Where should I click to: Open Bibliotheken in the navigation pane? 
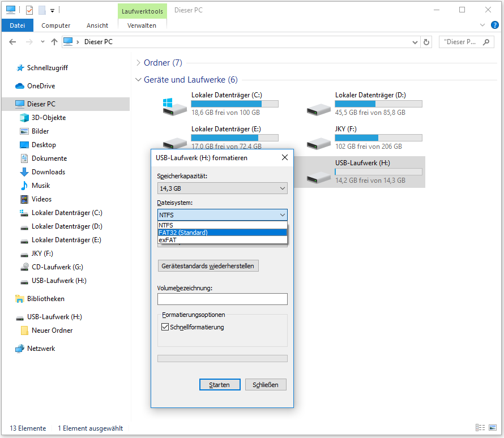pyautogui.click(x=46, y=299)
